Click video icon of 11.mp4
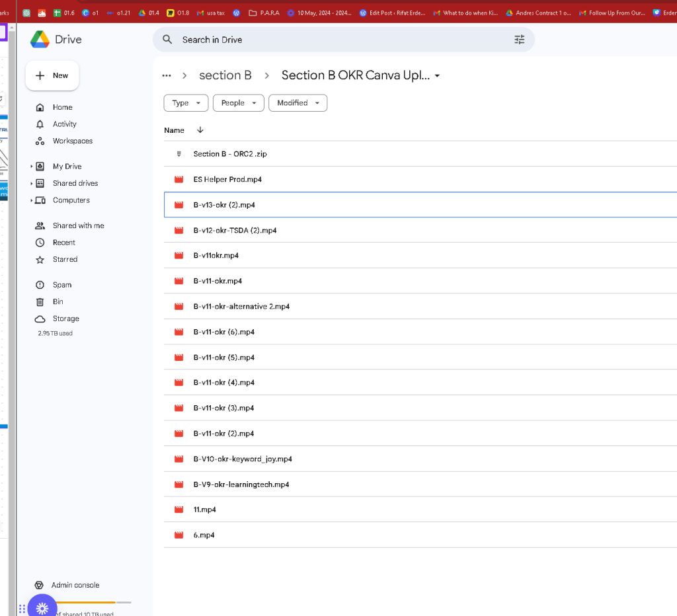This screenshot has width=677, height=616. click(x=179, y=510)
